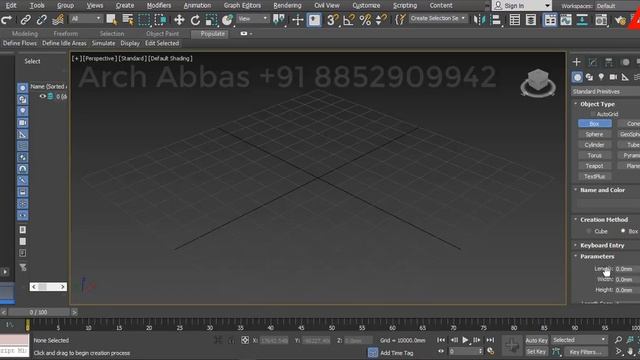Open Edit Named Selection Sets
This screenshot has width=640, height=360.
[400, 20]
